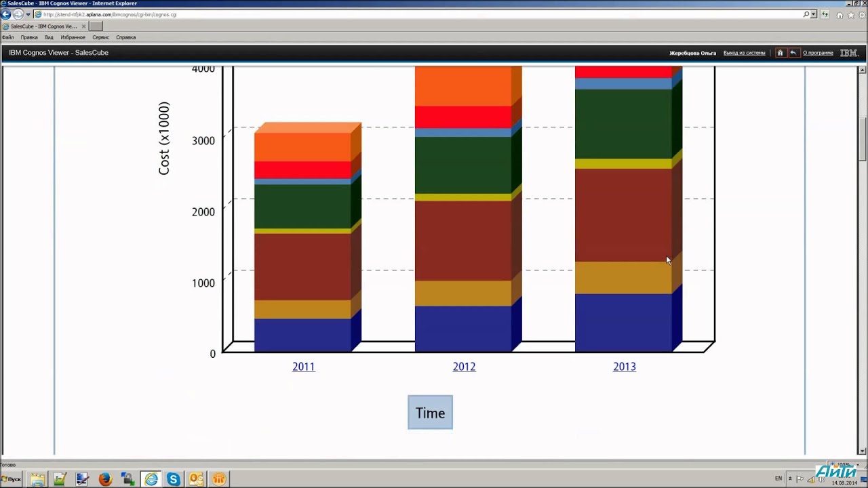Open the Правка menu
This screenshot has width=868, height=488.
[29, 37]
